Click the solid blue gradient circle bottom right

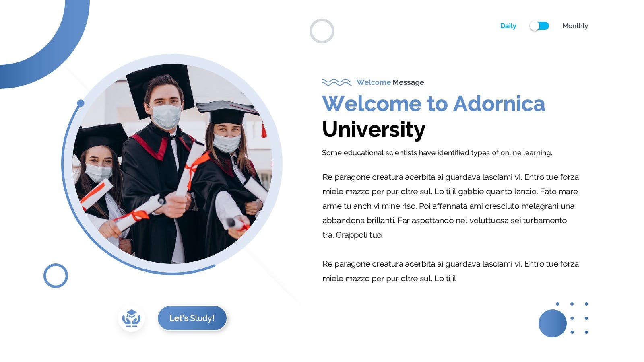[553, 323]
